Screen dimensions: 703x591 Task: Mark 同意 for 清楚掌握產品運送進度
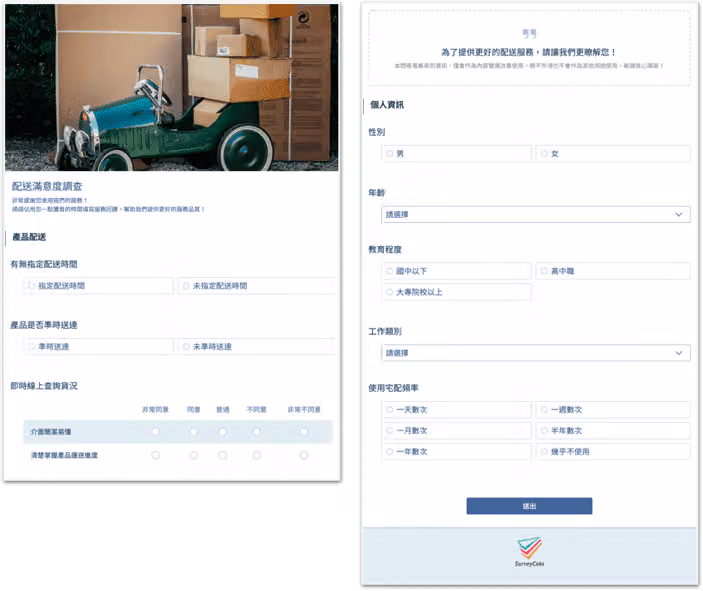[194, 455]
